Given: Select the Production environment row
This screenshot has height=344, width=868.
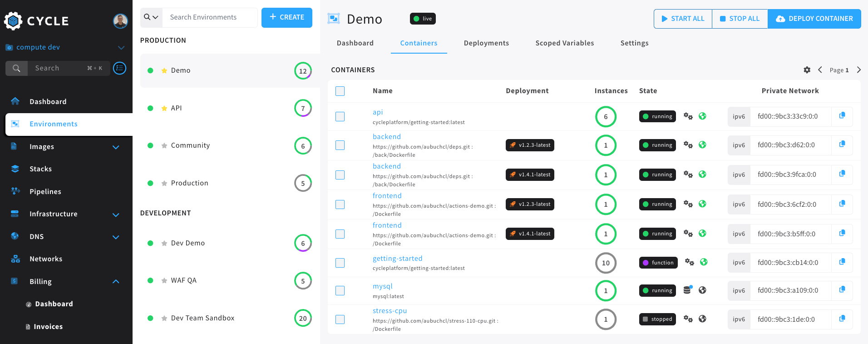Looking at the screenshot, I should point(230,183).
